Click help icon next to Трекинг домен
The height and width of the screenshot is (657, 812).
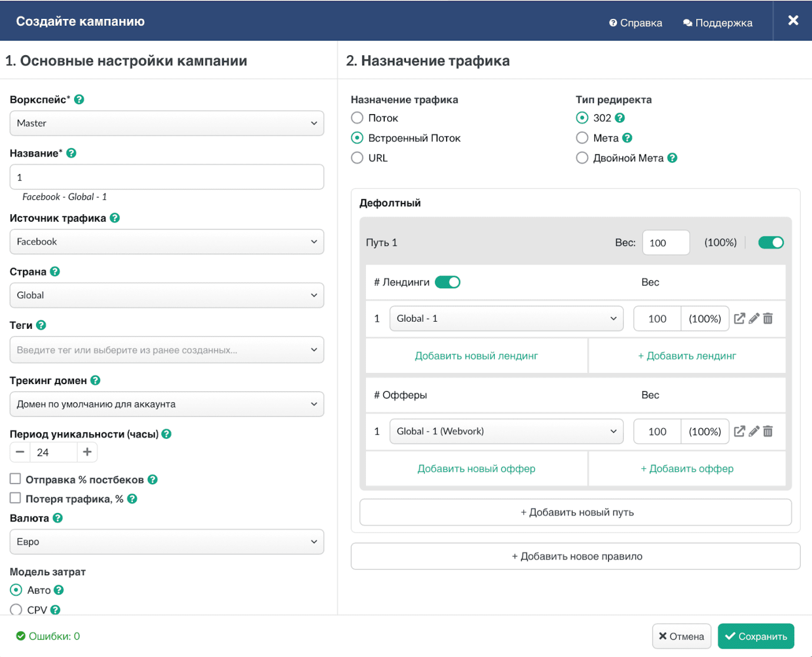(x=95, y=380)
